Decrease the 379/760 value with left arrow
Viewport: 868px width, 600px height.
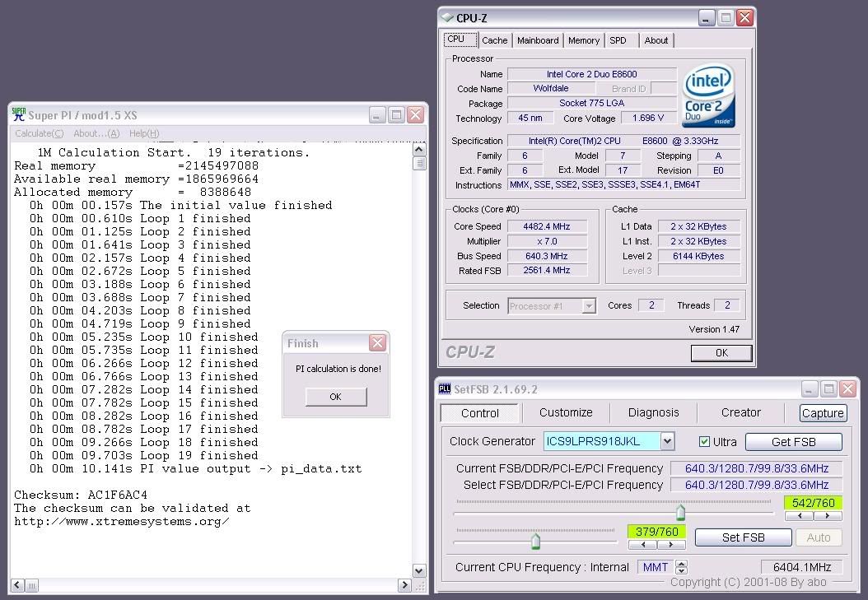642,545
